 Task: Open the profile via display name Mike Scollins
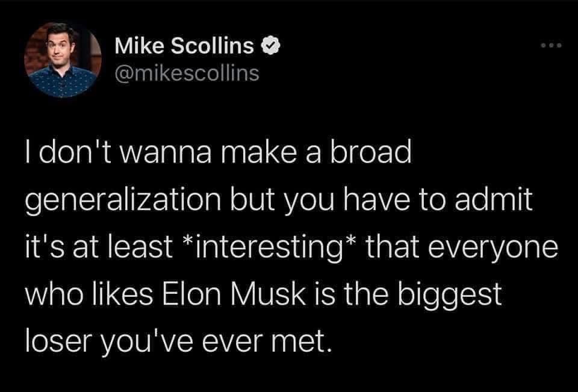click(x=184, y=46)
